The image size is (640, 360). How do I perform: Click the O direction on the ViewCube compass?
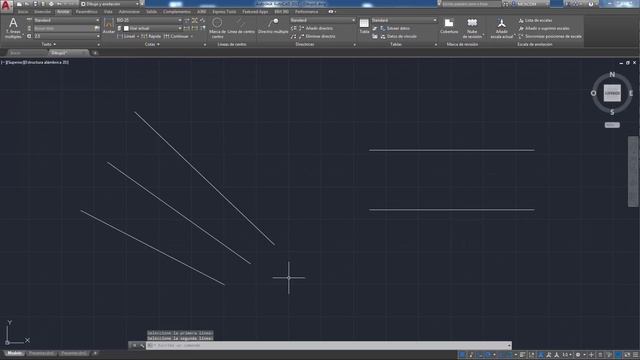click(x=593, y=93)
